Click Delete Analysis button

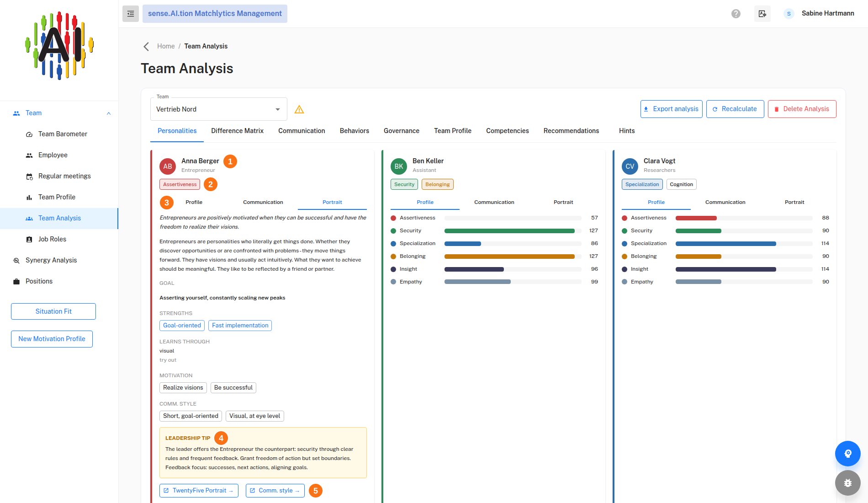[x=802, y=109]
